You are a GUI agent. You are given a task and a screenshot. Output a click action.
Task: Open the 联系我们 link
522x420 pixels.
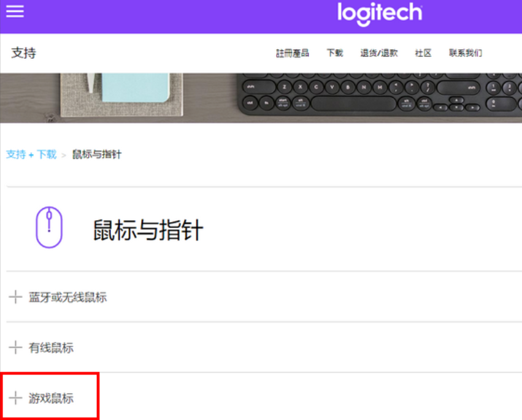click(465, 53)
